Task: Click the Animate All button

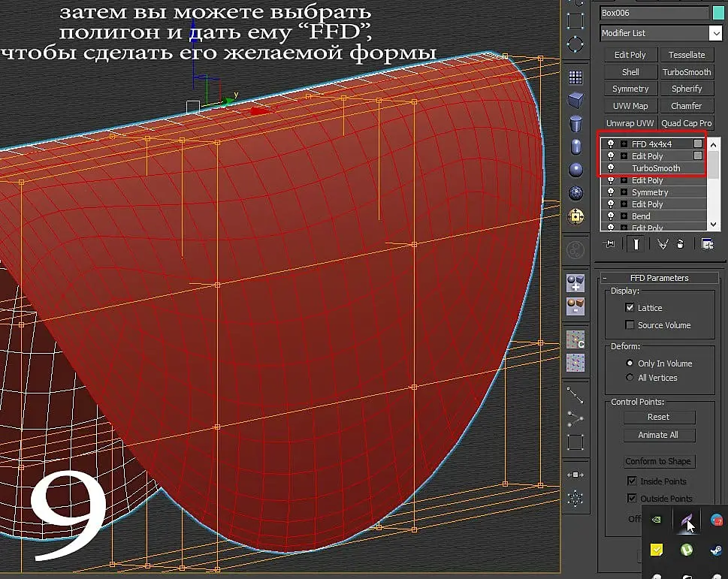Action: [659, 435]
